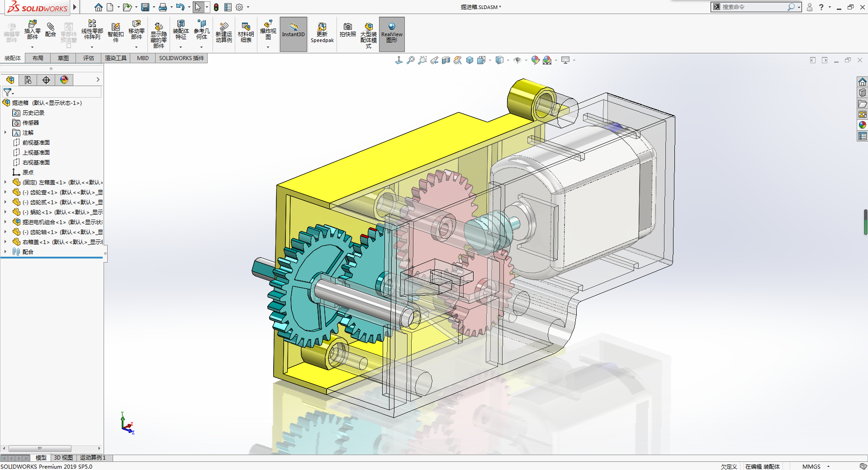Expand the 齿轮贰<1> component node

coord(5,202)
